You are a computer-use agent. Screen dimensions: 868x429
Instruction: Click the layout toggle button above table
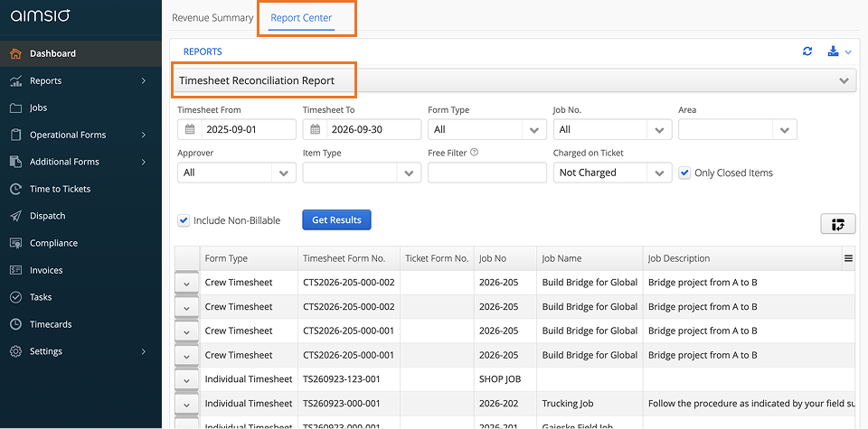(x=838, y=224)
